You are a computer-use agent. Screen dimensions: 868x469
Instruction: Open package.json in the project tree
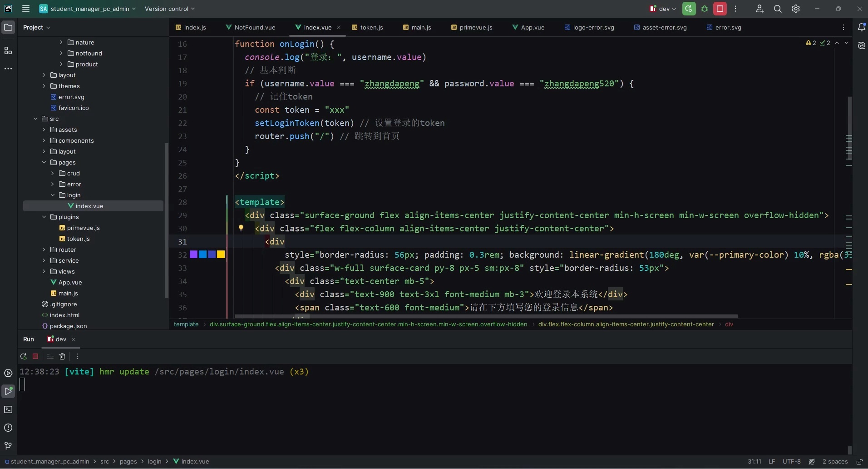point(68,326)
